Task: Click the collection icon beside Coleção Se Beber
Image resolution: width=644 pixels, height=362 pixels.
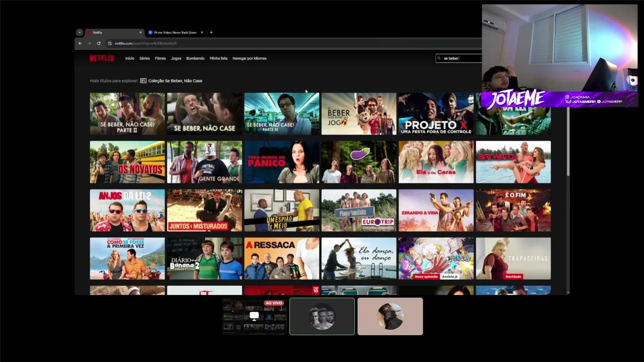Action: [143, 80]
